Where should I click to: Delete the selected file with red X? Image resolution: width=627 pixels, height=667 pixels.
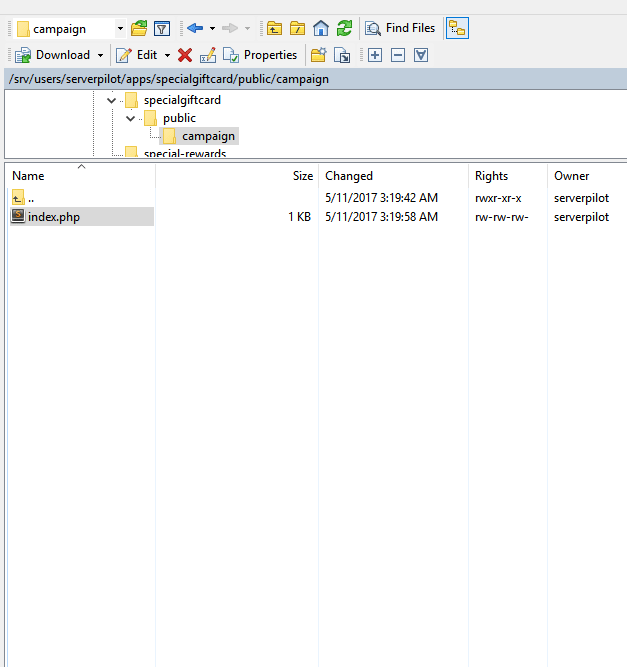click(x=185, y=55)
